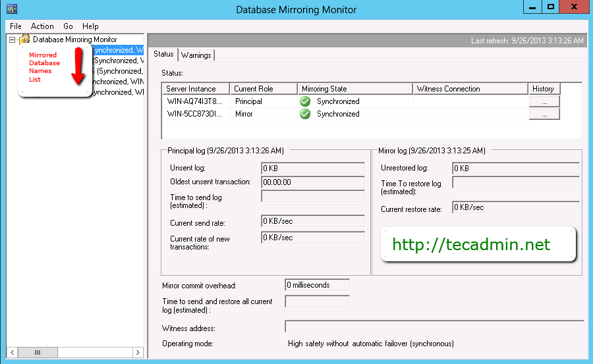593x364 pixels.
Task: Close the Database Mirroring Monitor window
Action: 574,7
